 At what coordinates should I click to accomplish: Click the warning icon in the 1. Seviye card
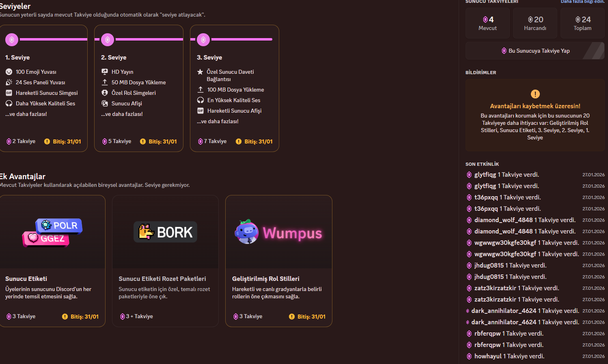[x=47, y=141]
